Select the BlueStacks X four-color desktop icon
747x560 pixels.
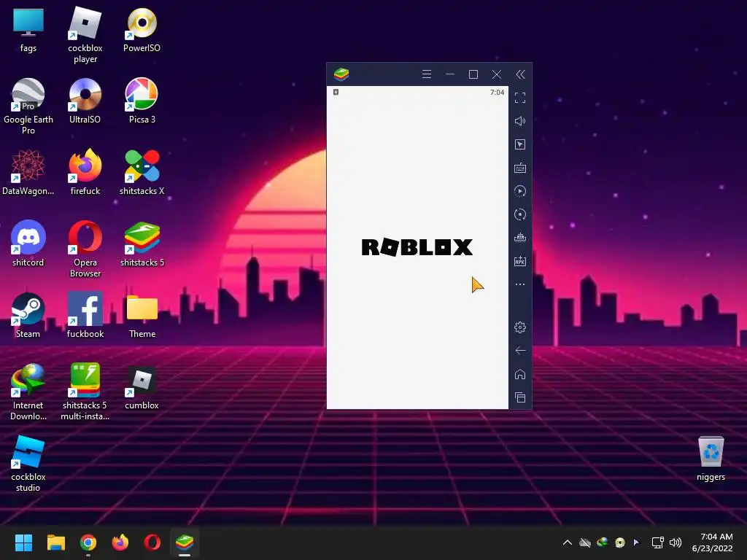click(142, 173)
